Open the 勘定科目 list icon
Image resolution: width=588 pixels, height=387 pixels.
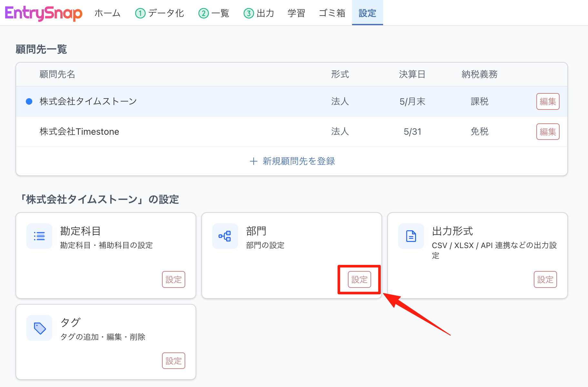tap(39, 236)
